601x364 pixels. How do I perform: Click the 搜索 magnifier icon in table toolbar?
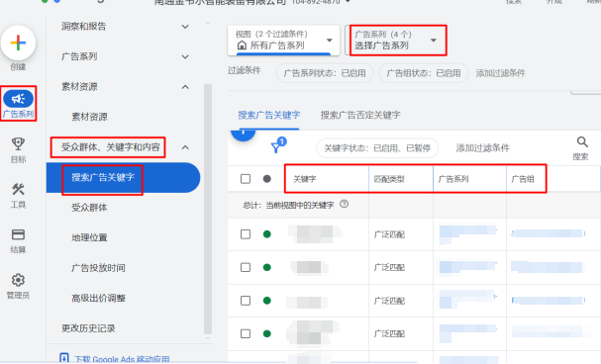(582, 142)
